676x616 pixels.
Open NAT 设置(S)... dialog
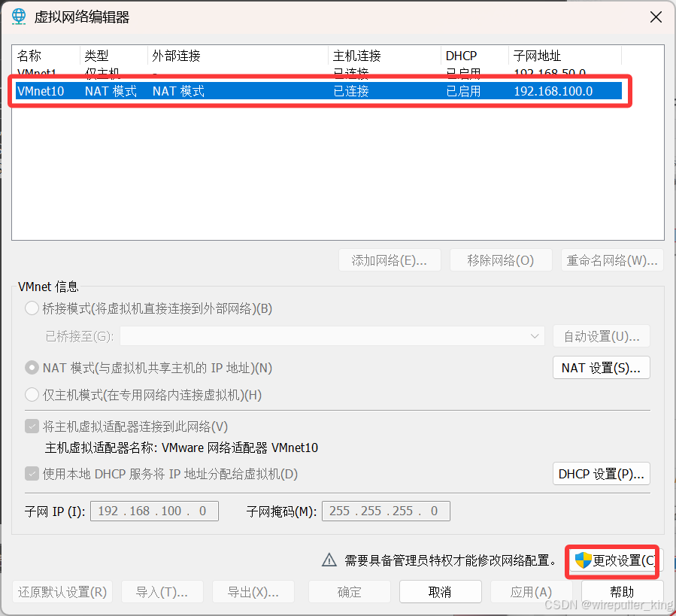pos(602,368)
